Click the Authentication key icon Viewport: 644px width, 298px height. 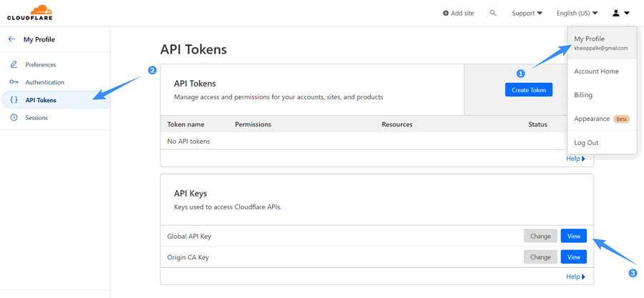[x=14, y=82]
